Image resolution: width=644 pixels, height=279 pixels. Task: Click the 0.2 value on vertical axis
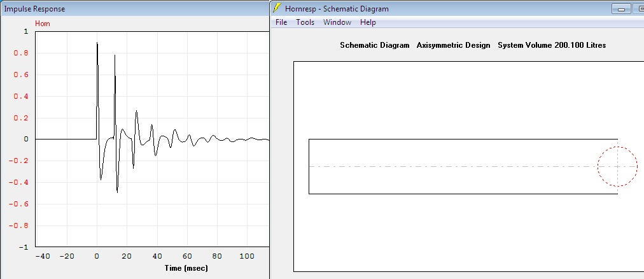pos(20,118)
